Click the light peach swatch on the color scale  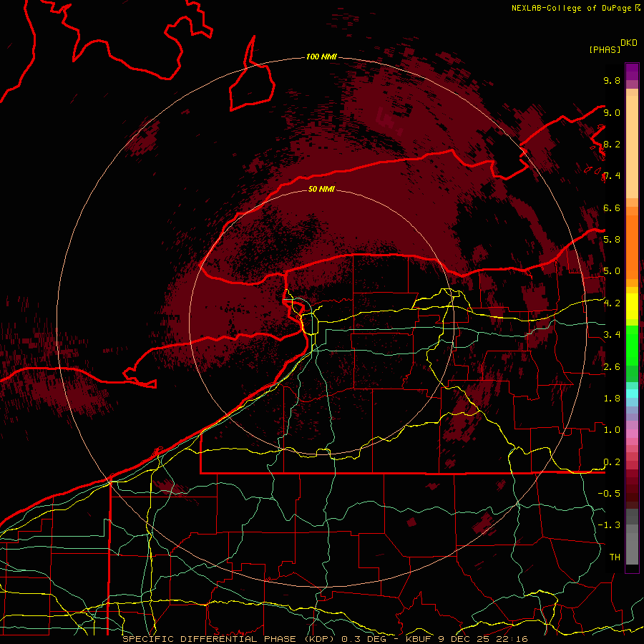point(632,148)
